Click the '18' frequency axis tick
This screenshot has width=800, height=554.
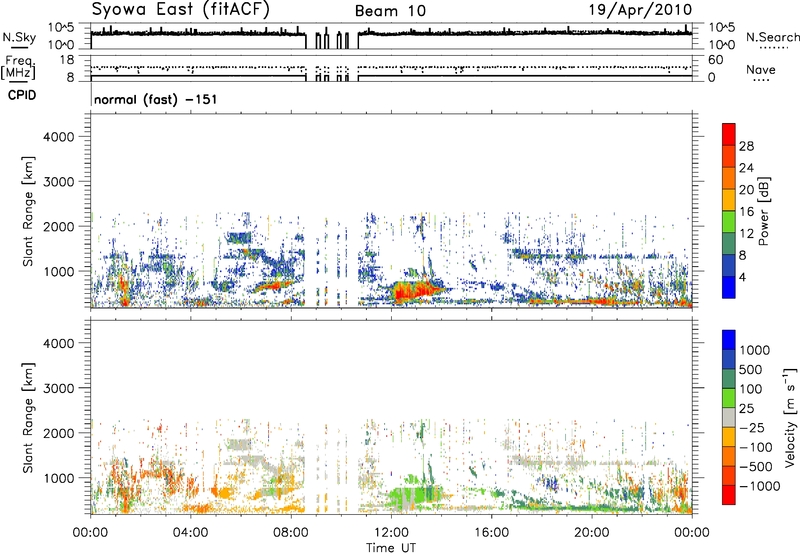(66, 60)
